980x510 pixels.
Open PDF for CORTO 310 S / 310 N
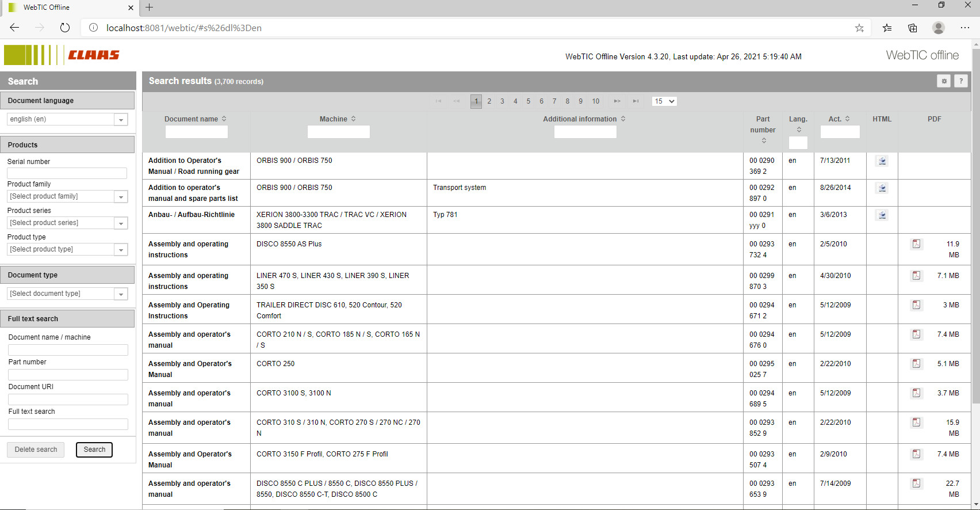(916, 423)
